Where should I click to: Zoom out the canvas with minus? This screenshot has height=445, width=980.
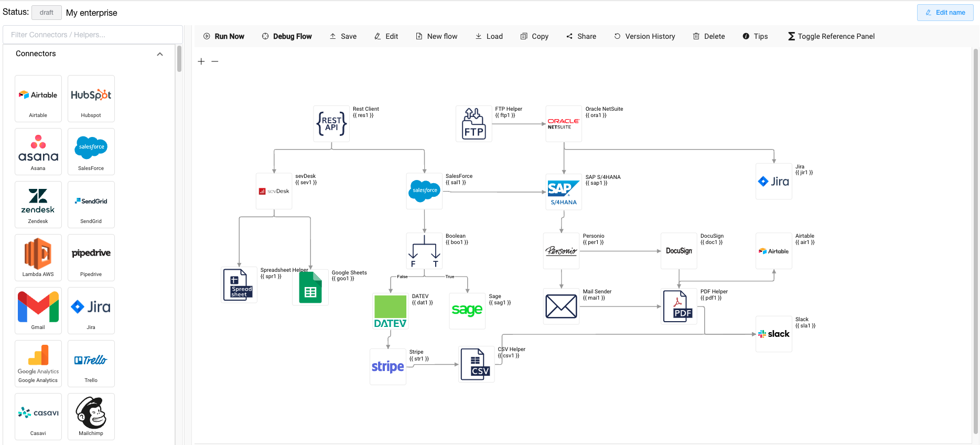[215, 61]
